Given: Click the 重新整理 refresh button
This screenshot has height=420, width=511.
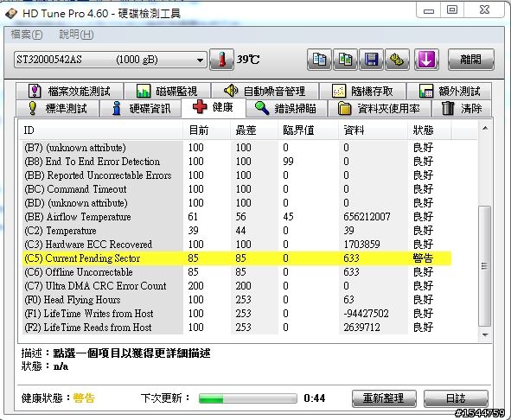Looking at the screenshot, I should [384, 398].
